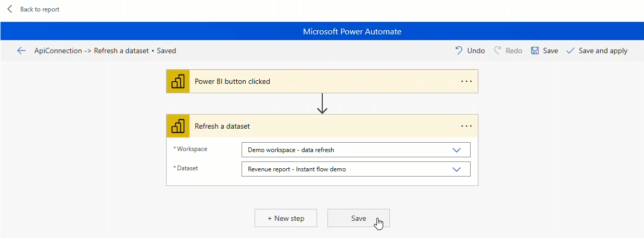This screenshot has height=238, width=644.
Task: Click the Redo label in the toolbar
Action: 514,51
